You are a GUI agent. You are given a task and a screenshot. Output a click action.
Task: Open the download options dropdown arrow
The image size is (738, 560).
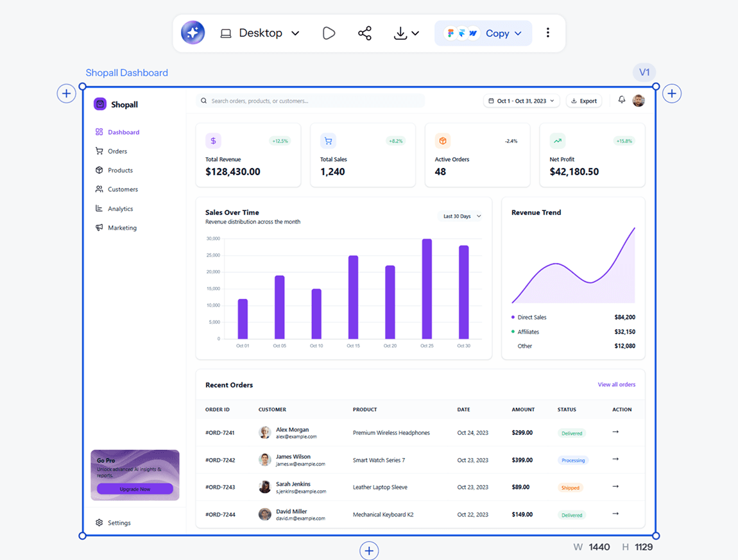coord(415,33)
